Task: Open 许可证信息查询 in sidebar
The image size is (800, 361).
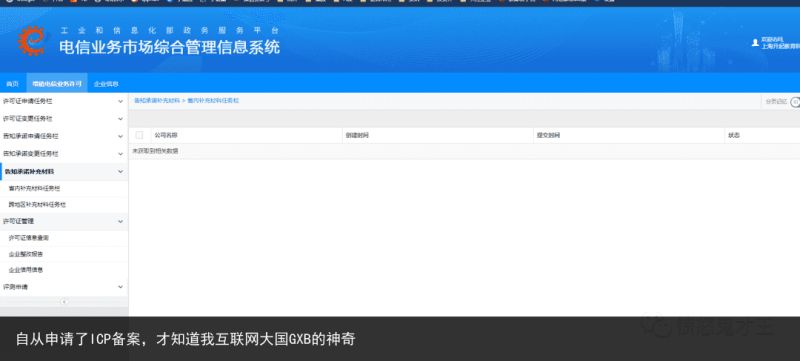Action: click(29, 238)
